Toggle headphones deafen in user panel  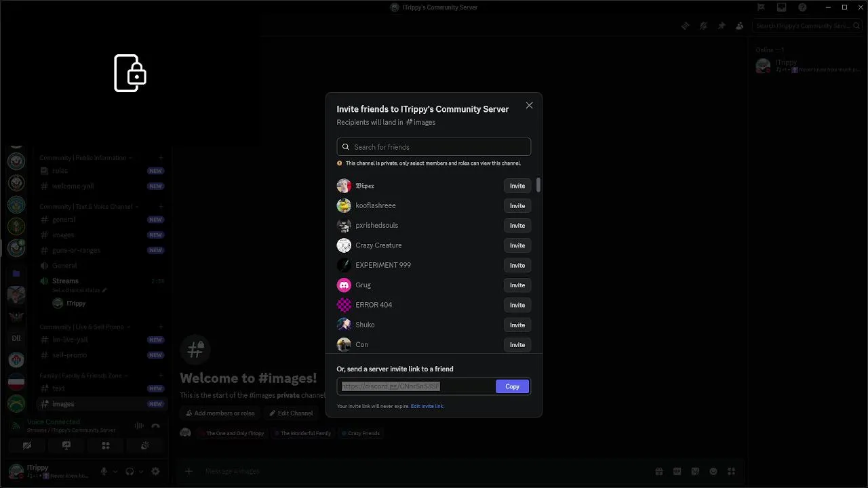pos(130,471)
